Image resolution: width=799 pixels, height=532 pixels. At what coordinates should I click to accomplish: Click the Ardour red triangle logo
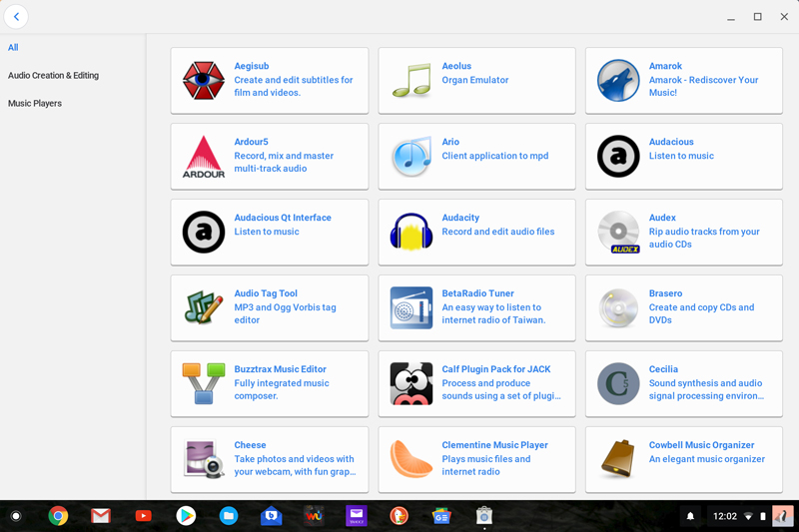tap(204, 157)
